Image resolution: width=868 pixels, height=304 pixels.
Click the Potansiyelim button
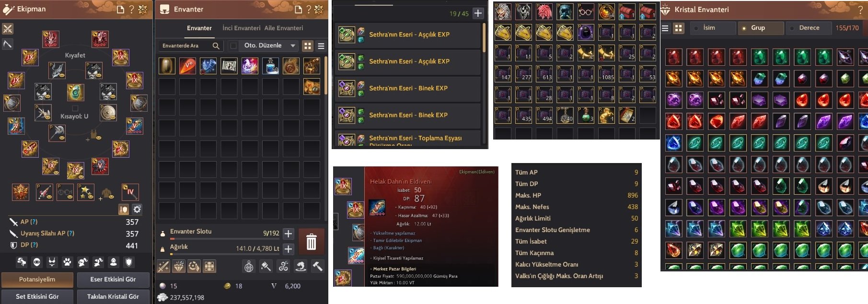(x=37, y=280)
